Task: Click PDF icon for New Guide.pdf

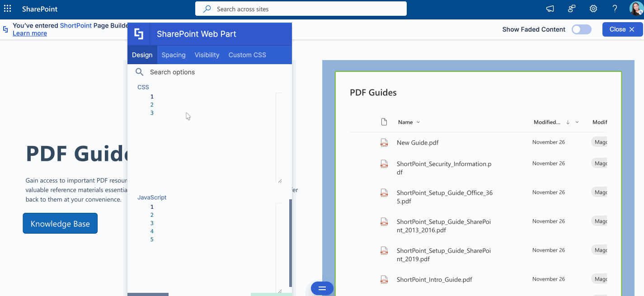Action: 384,142
